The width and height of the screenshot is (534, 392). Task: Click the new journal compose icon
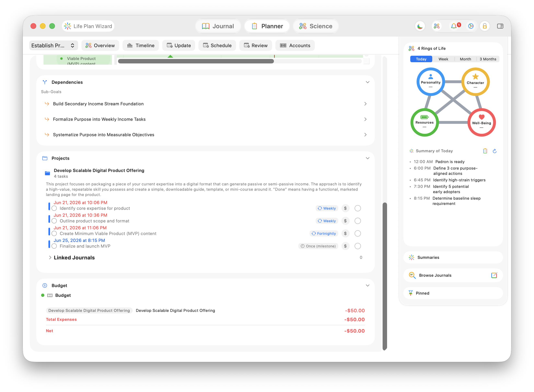pyautogui.click(x=494, y=275)
